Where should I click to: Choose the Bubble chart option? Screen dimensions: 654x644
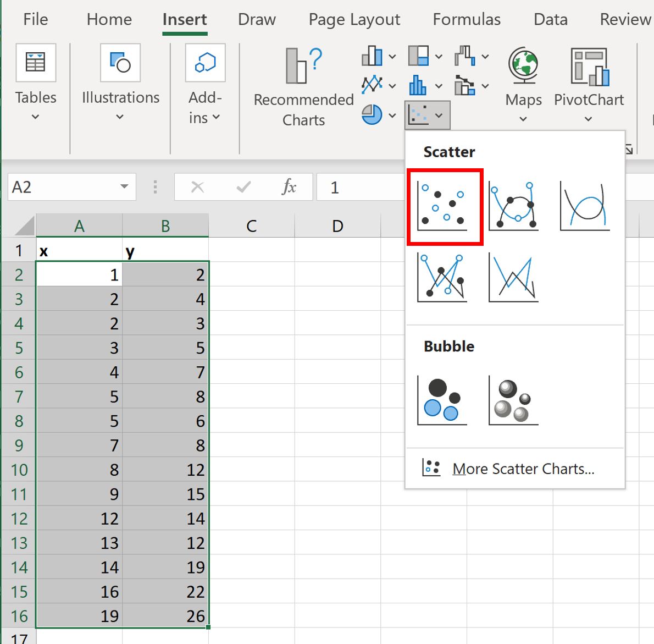(x=442, y=399)
